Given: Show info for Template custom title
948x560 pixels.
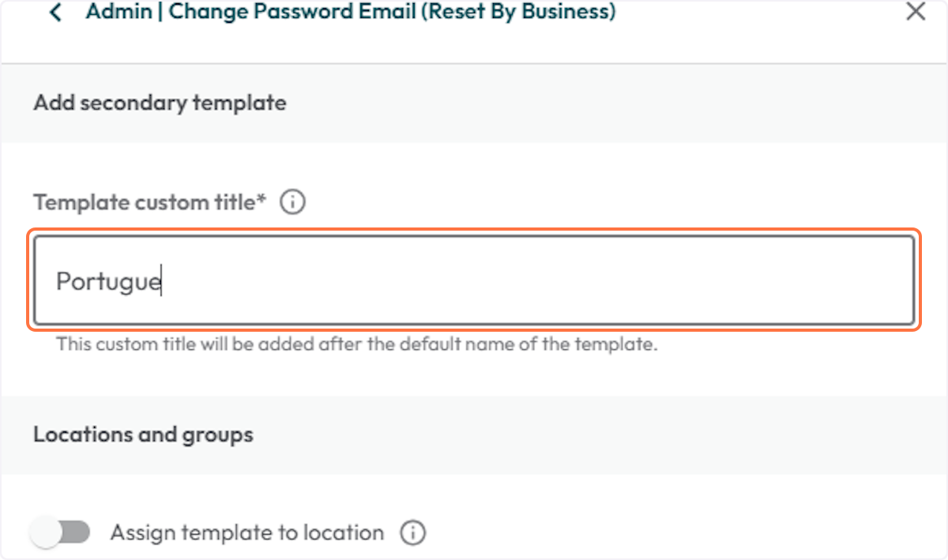Looking at the screenshot, I should click(x=293, y=202).
